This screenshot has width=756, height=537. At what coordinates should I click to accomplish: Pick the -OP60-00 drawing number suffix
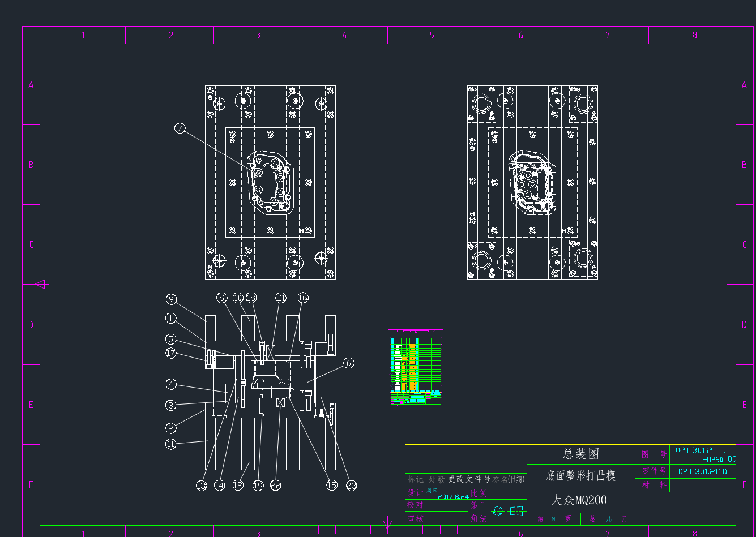coord(719,459)
